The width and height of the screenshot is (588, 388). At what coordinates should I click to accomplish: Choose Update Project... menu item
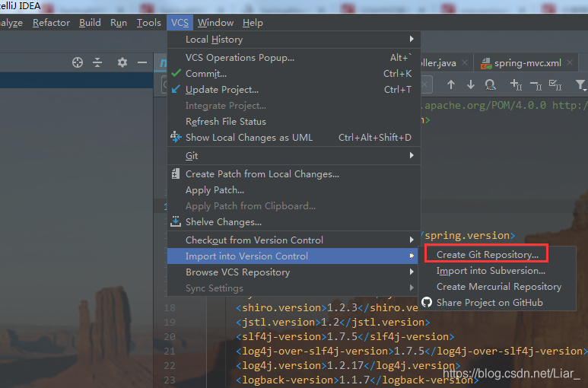(294, 90)
